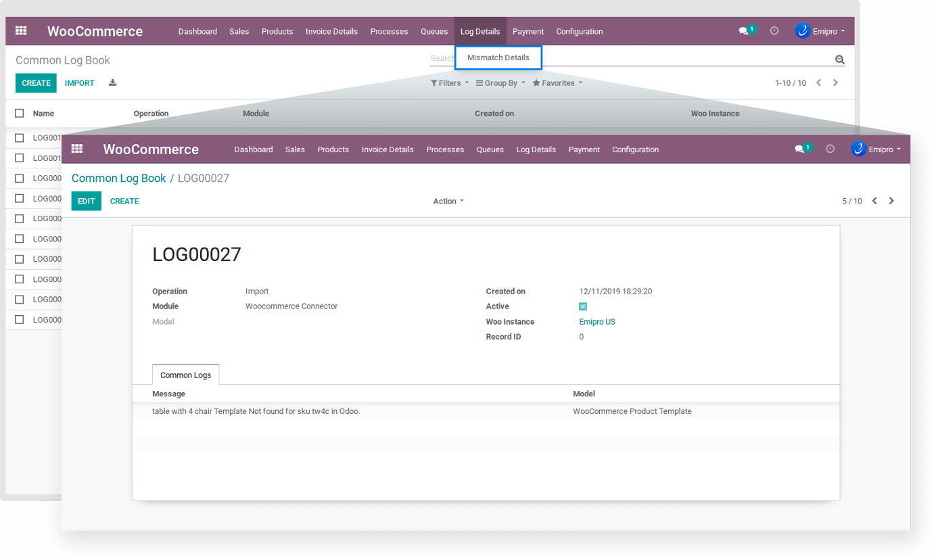Open activities clock icon in back window
Screen dimensions: 936x560
774,31
